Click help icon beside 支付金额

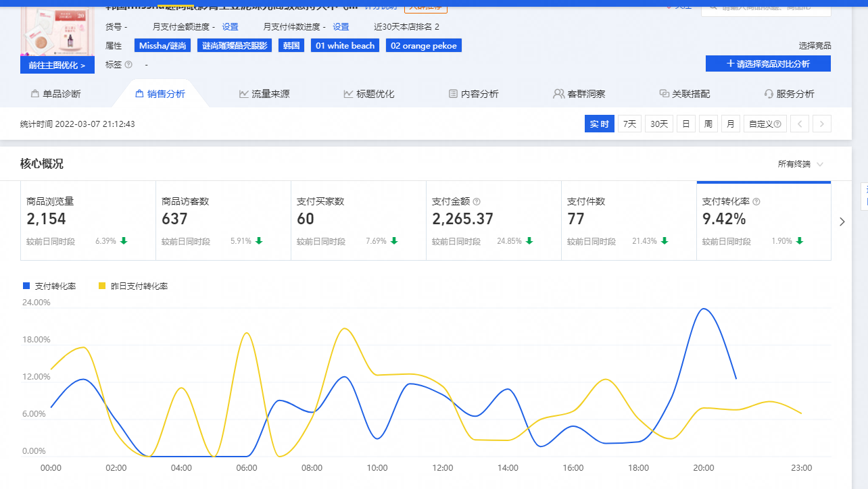pos(477,201)
